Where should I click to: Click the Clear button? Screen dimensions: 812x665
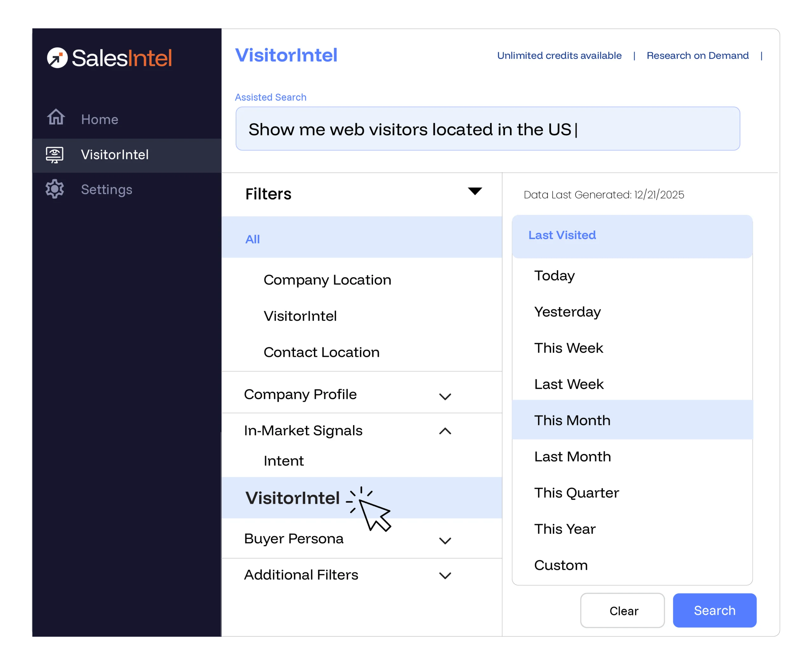pos(623,610)
